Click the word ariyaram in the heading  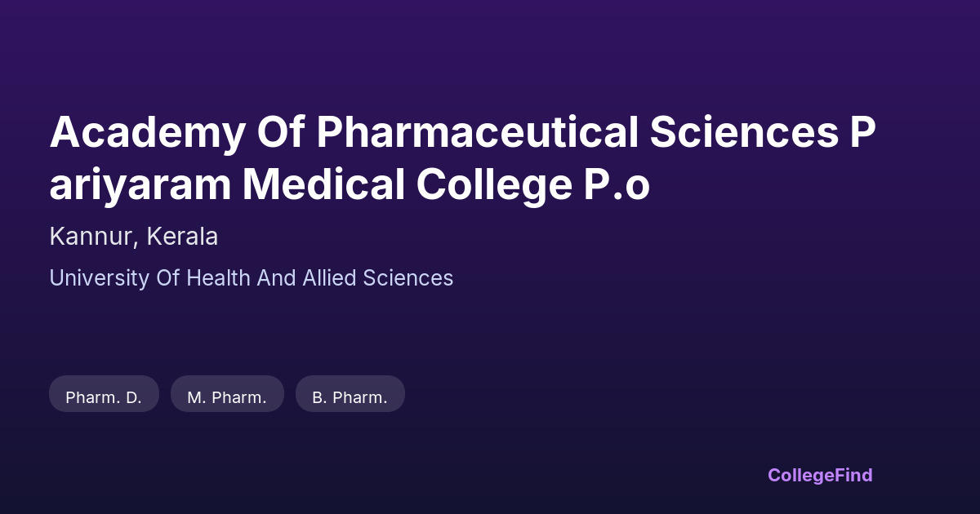coord(140,184)
